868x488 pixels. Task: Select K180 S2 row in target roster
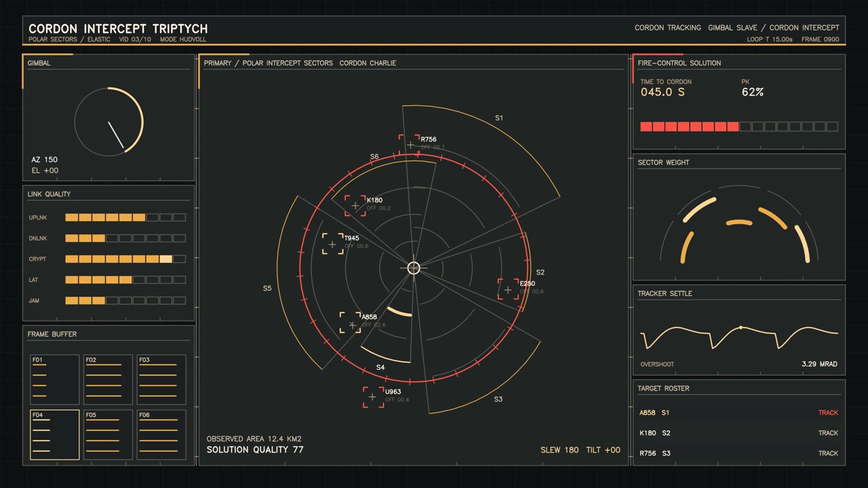pos(738,432)
